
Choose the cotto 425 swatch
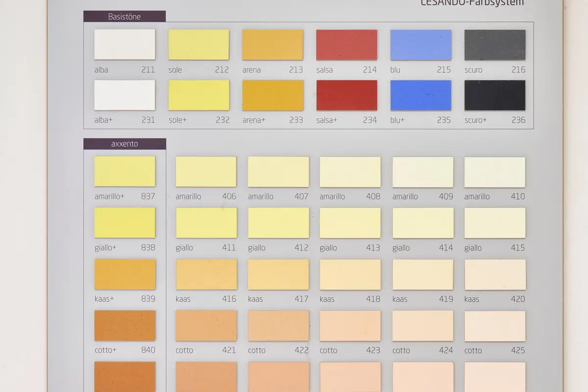coord(495,326)
